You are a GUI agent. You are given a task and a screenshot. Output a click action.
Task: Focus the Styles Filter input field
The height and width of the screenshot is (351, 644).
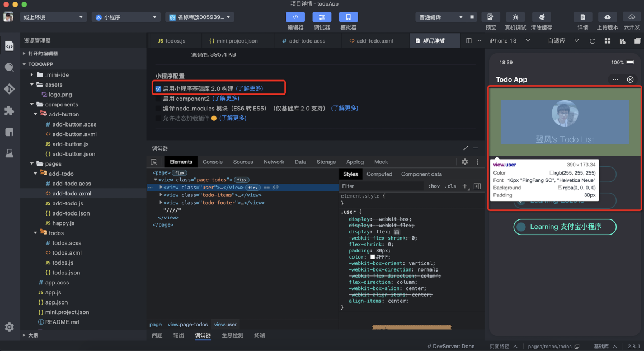tap(382, 186)
